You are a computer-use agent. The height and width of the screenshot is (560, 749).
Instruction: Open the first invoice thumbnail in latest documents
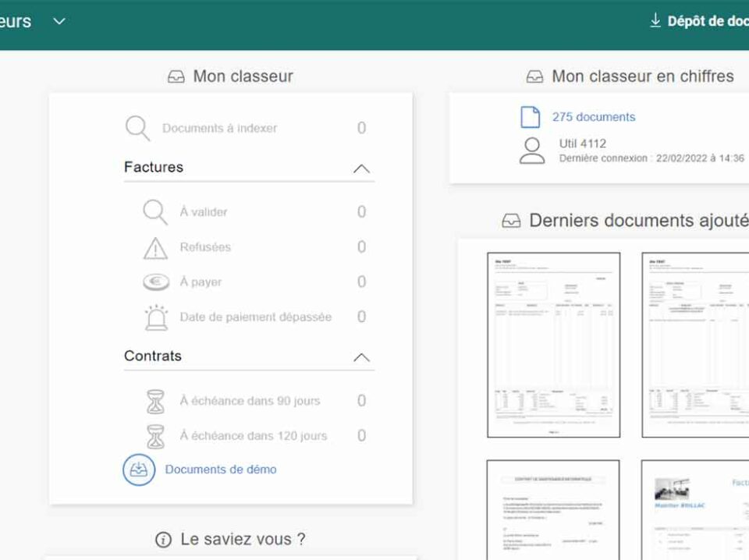[x=553, y=345]
